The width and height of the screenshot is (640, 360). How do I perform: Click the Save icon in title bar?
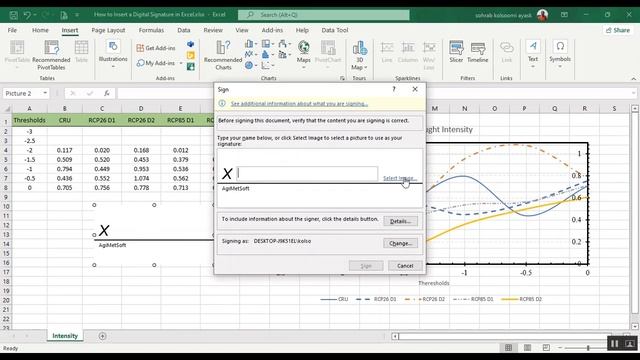[x=13, y=15]
